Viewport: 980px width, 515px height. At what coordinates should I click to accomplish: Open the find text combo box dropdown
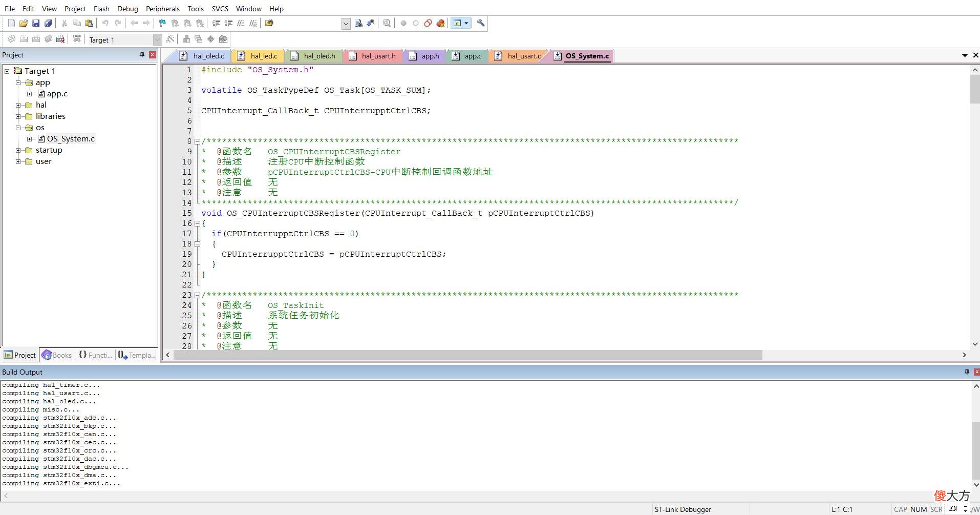pos(346,24)
